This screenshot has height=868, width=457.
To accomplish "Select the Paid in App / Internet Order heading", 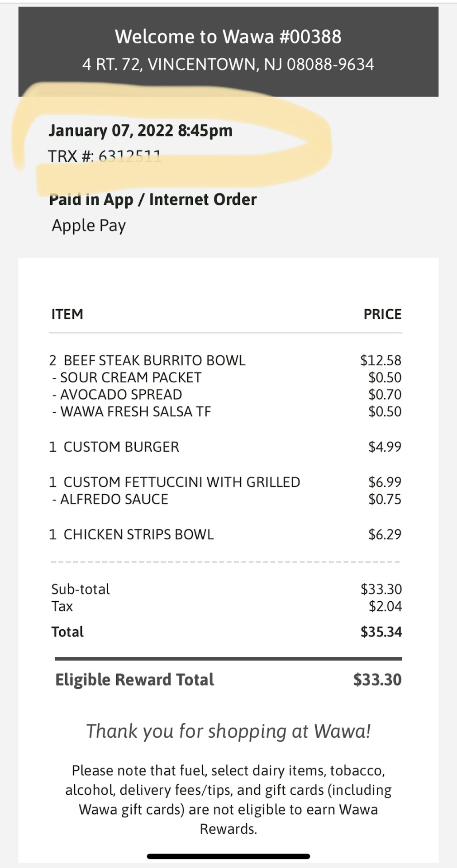I will tap(152, 199).
